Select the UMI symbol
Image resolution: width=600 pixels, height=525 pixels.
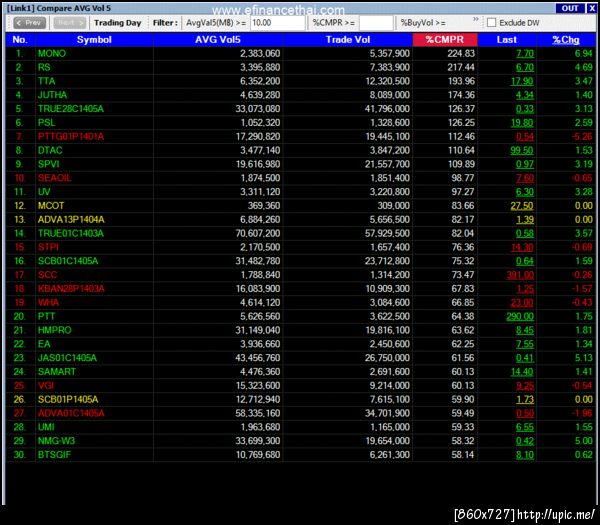pos(46,427)
